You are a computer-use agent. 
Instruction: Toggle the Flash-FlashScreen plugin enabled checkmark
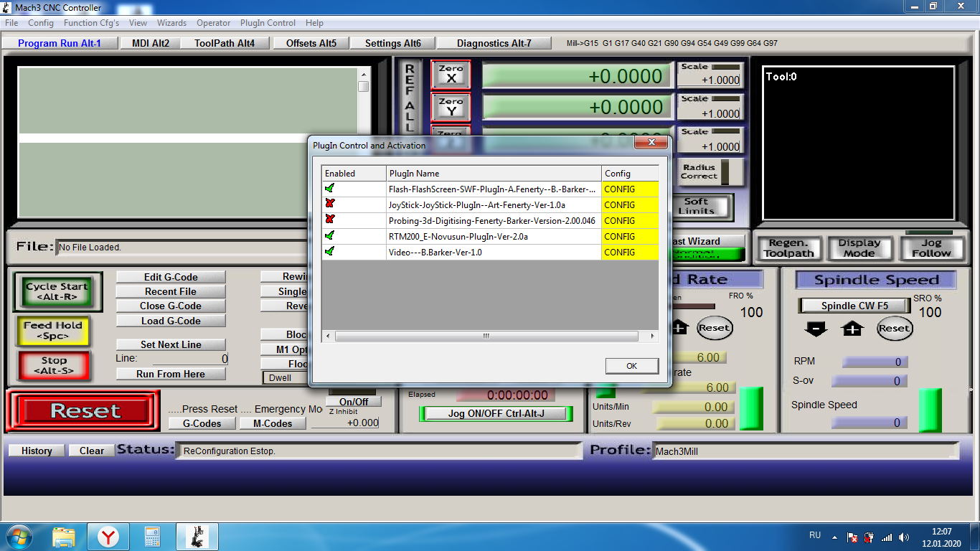[330, 189]
